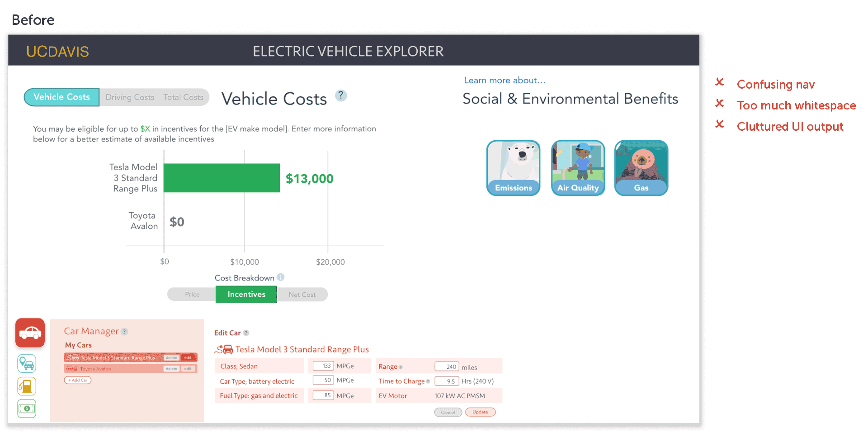Click the 133 MPGe input field
Viewport: 868px width, 437px height.
[323, 366]
